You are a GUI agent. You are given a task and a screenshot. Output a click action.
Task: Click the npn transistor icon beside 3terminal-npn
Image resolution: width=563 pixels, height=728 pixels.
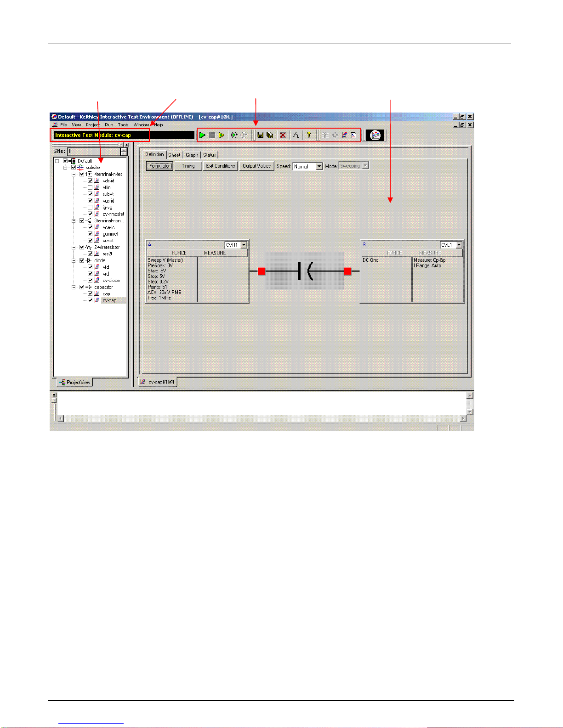pyautogui.click(x=89, y=221)
